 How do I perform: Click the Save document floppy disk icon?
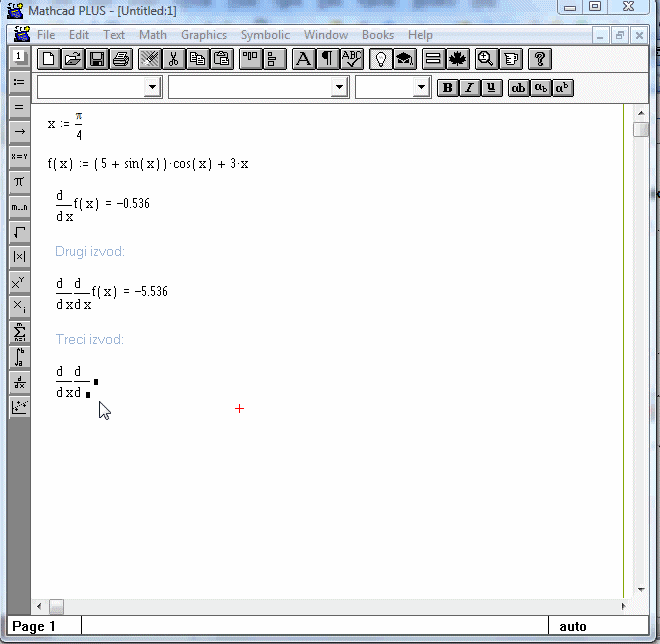97,59
